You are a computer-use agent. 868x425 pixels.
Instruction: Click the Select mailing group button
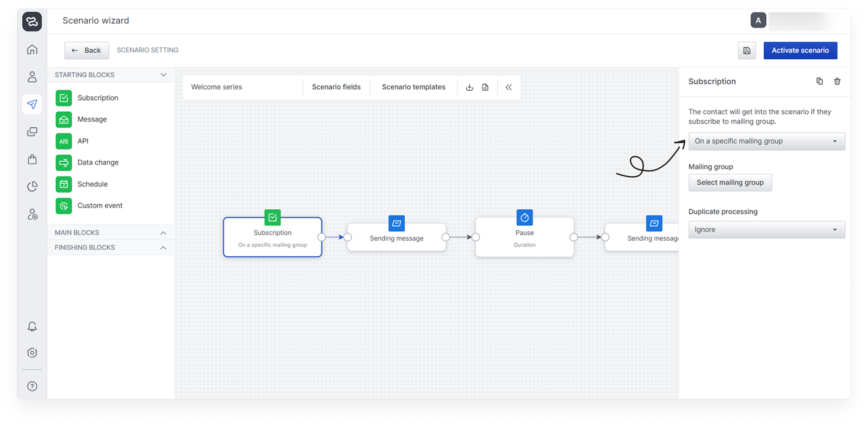(x=730, y=183)
